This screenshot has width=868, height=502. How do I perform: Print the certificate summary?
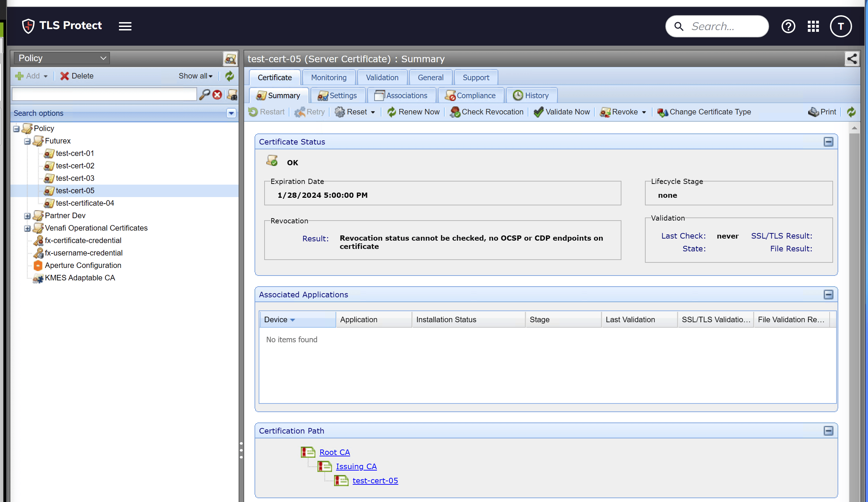(822, 112)
